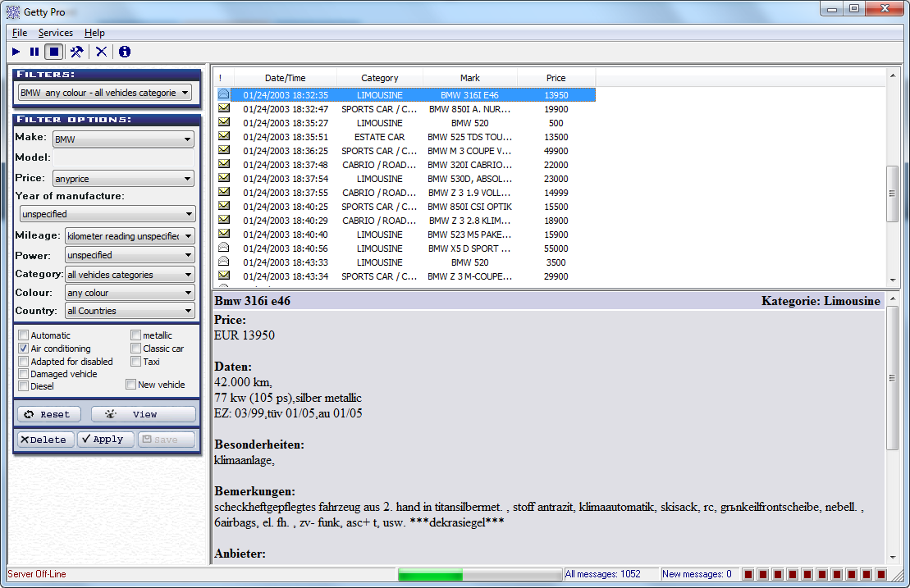Open the info icon in the toolbar

(125, 52)
